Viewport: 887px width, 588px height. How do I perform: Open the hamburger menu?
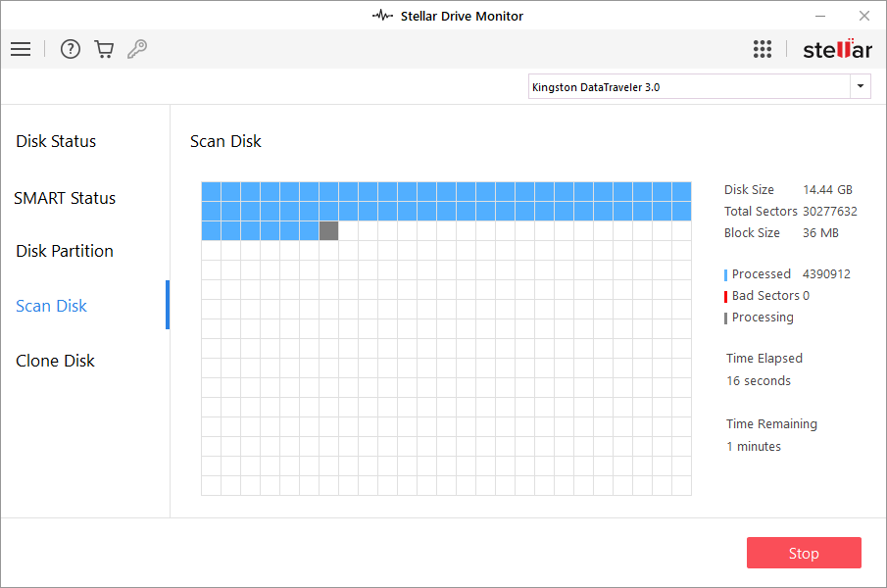click(21, 49)
